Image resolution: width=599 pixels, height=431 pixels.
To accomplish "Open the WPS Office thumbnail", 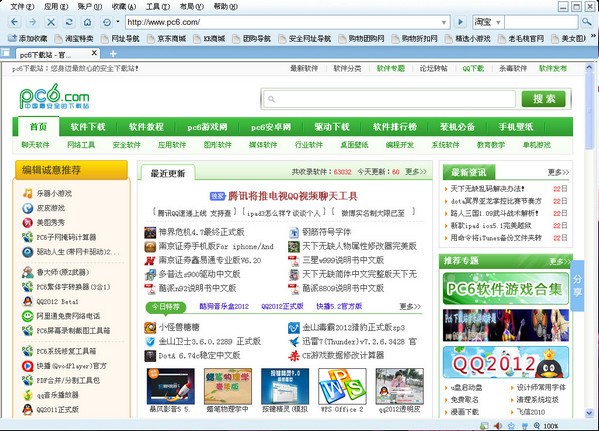I will coord(342,386).
